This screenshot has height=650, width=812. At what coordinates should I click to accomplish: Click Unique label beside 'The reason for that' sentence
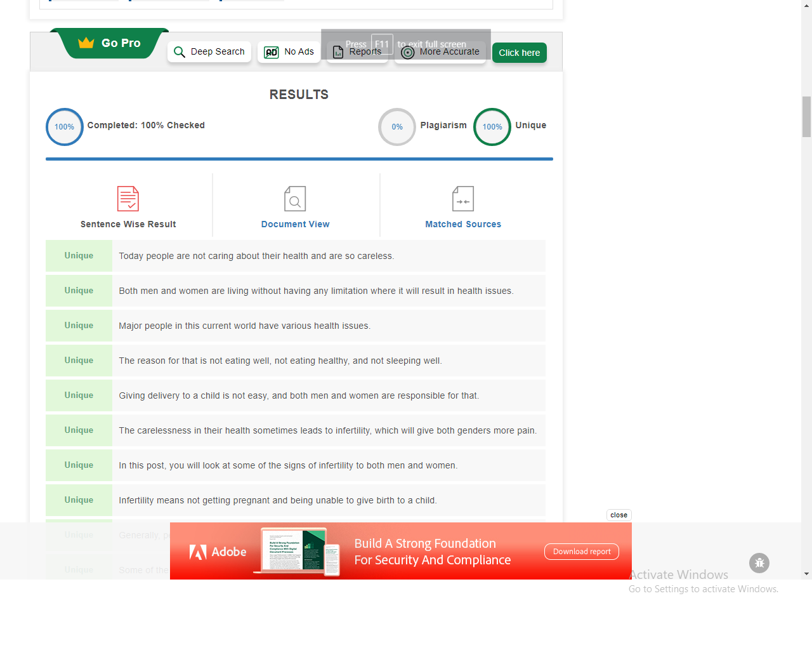click(79, 361)
